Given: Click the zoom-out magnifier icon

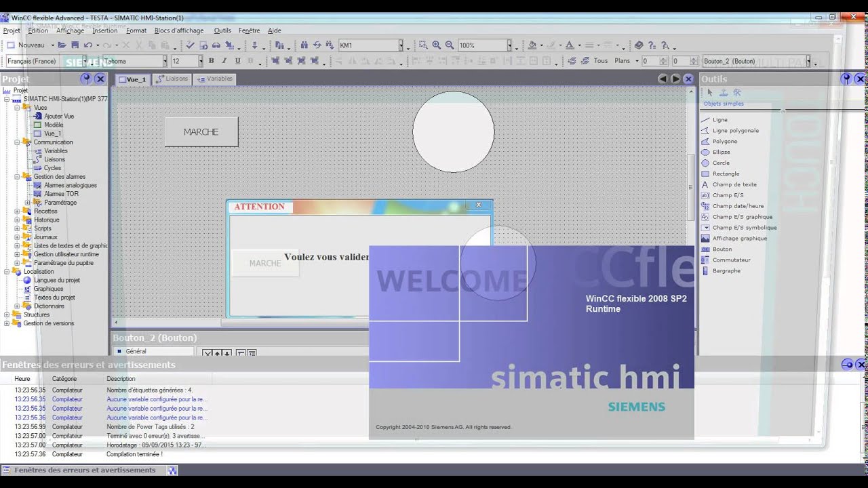Looking at the screenshot, I should (449, 45).
